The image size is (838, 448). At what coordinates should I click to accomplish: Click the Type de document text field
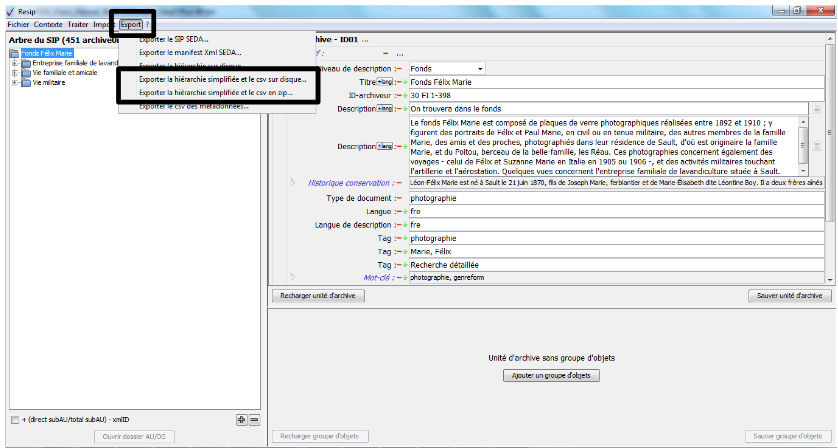click(x=615, y=198)
